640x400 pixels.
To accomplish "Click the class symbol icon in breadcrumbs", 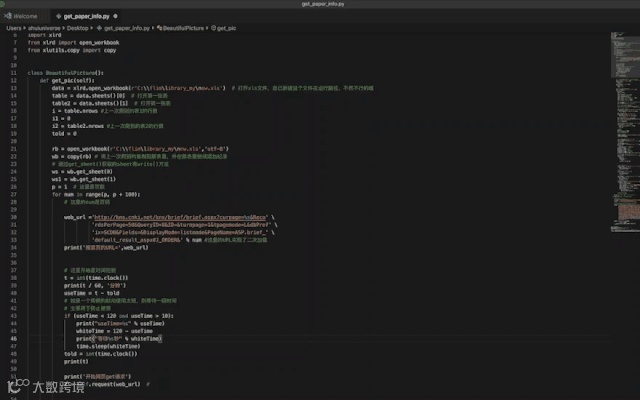I will [x=160, y=28].
